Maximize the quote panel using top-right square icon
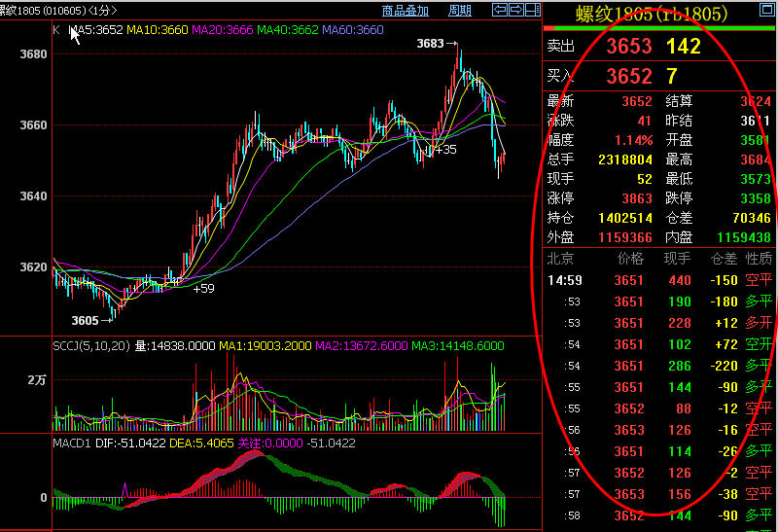Screen dimensions: 778x532 (x=768, y=10)
